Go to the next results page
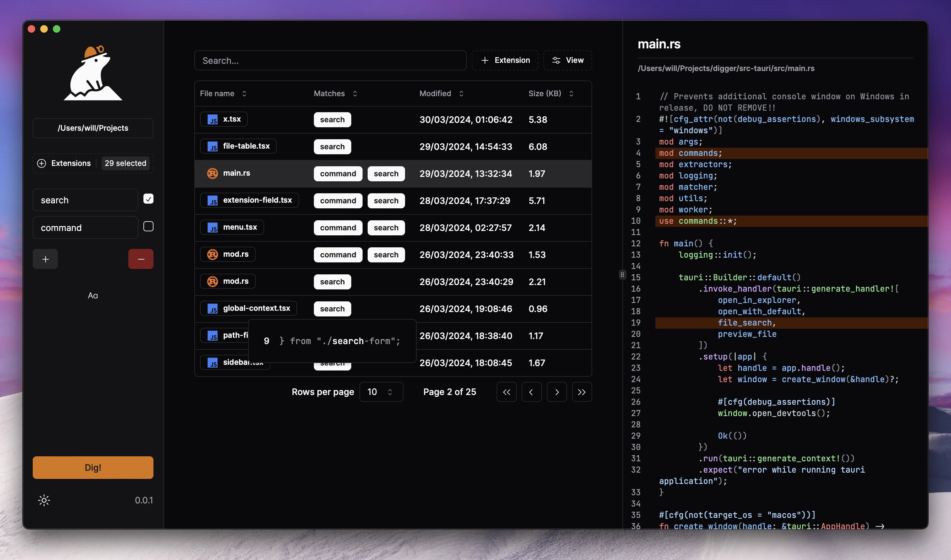951x560 pixels. 557,392
